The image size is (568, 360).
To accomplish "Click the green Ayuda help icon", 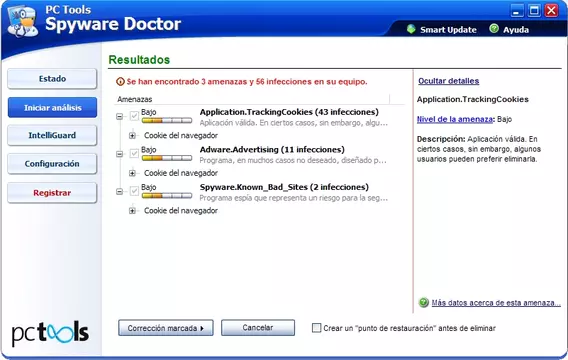I will [x=494, y=29].
